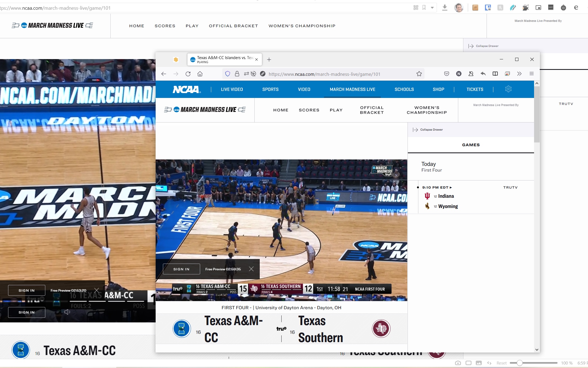Go back in the Firefox window

pyautogui.click(x=164, y=74)
